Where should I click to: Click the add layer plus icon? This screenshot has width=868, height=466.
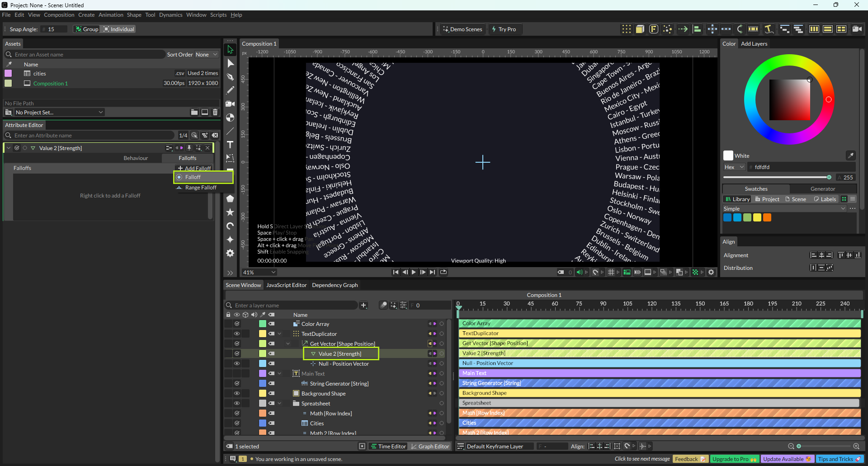(363, 306)
